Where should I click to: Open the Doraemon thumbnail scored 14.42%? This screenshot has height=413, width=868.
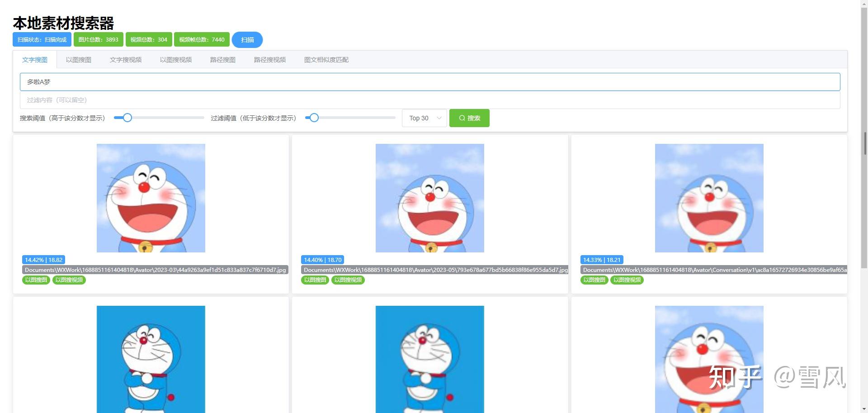click(x=151, y=198)
